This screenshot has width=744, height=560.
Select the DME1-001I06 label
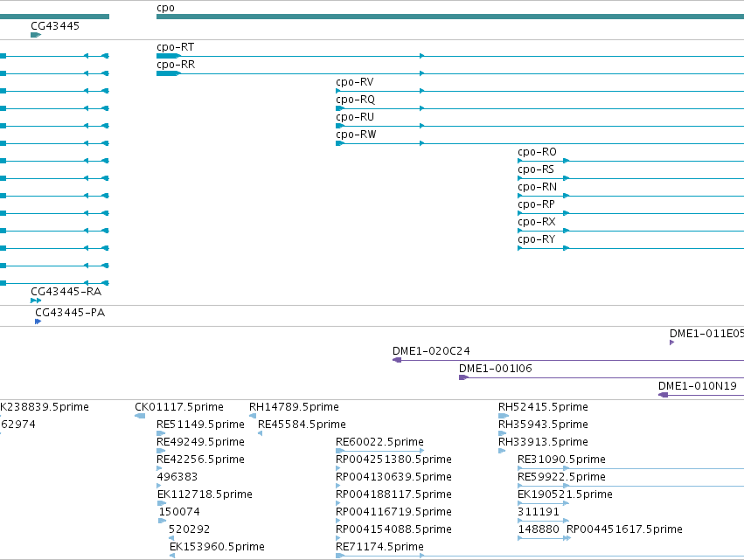pos(496,369)
